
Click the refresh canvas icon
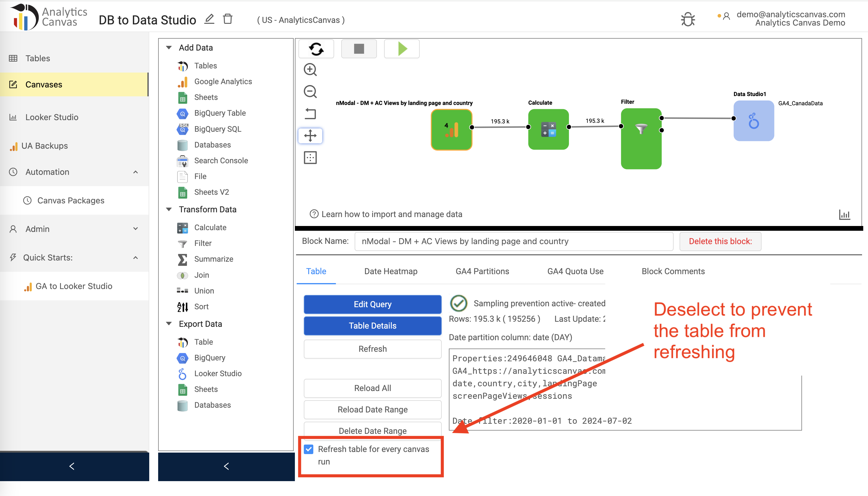click(x=316, y=49)
